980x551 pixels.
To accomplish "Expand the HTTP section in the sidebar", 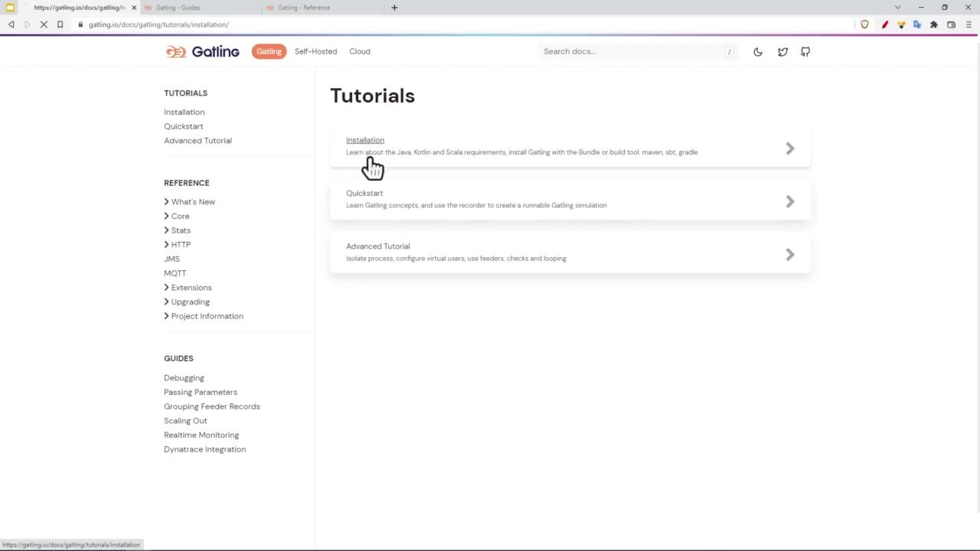I will [x=181, y=245].
